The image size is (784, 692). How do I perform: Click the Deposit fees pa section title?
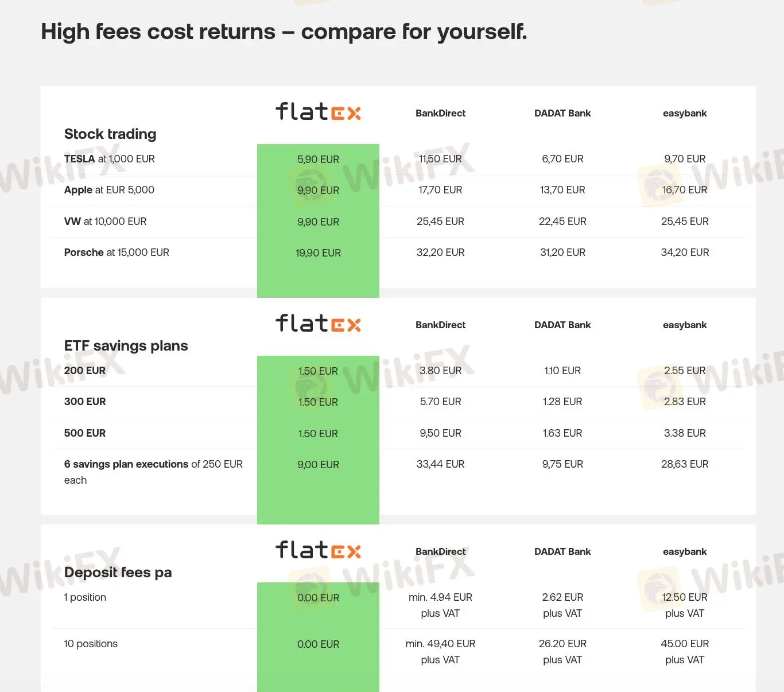tap(118, 572)
